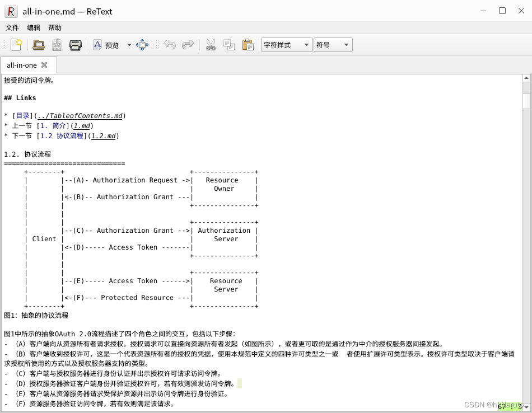Screen dimensions: 532x413
Task: Toggle the 预览 preview mode button
Action: [x=106, y=45]
